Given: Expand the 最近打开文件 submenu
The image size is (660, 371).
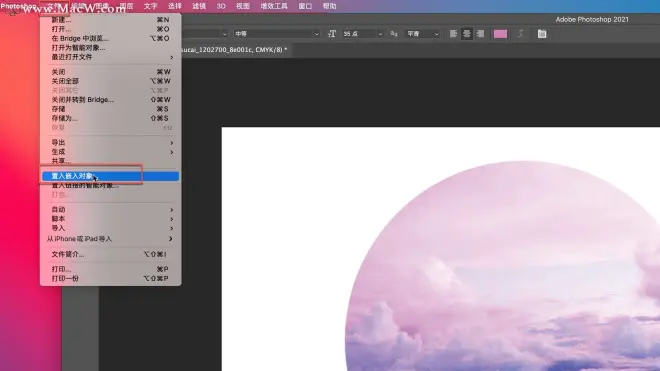Looking at the screenshot, I should pyautogui.click(x=111, y=57).
